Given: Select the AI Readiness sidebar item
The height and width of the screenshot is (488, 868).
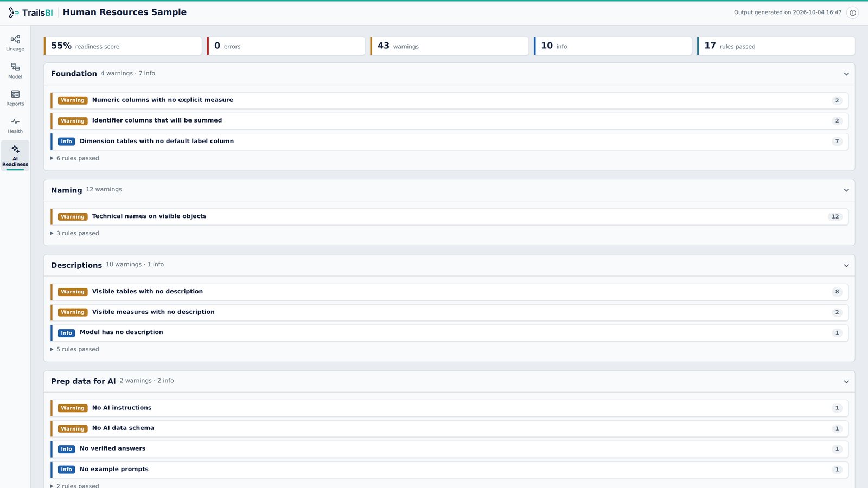Looking at the screenshot, I should 15,156.
